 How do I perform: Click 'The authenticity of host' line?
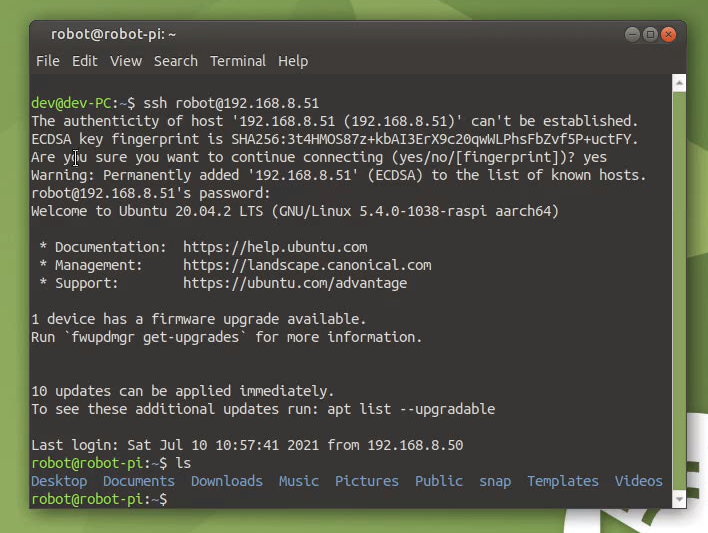[x=335, y=121]
